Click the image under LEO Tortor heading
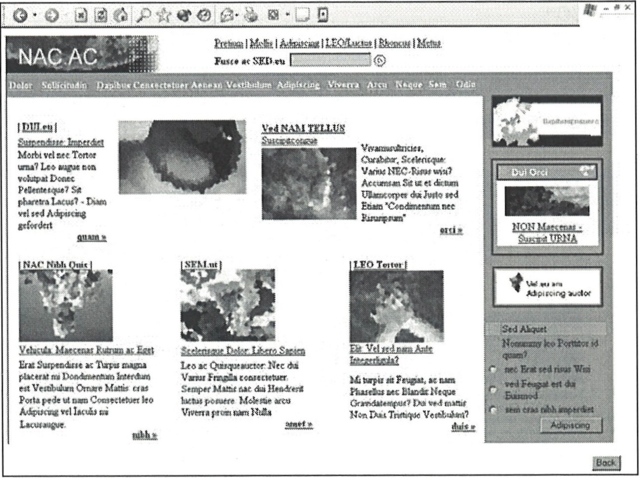This screenshot has height=478, width=640. pyautogui.click(x=397, y=306)
